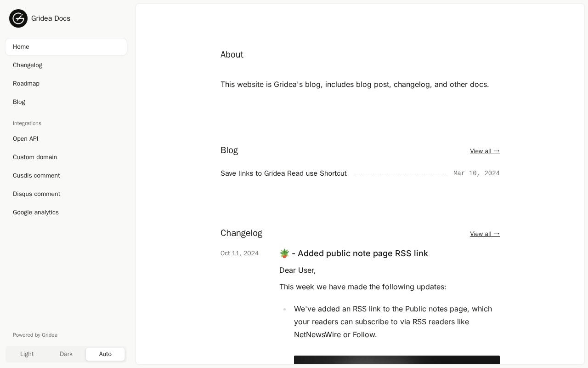Click the potted plant emoji icon

tap(284, 253)
